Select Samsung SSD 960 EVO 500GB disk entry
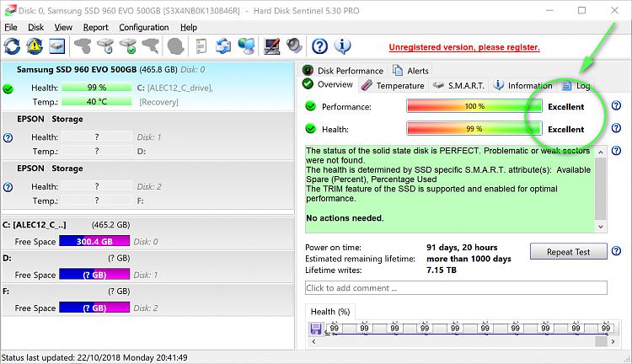This screenshot has height=364, width=632. 147,86
